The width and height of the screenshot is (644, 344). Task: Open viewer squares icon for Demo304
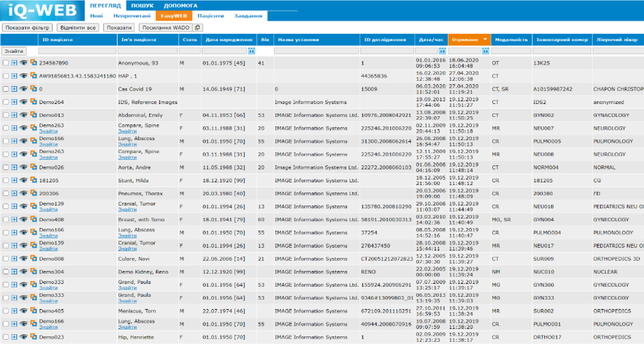[33, 271]
